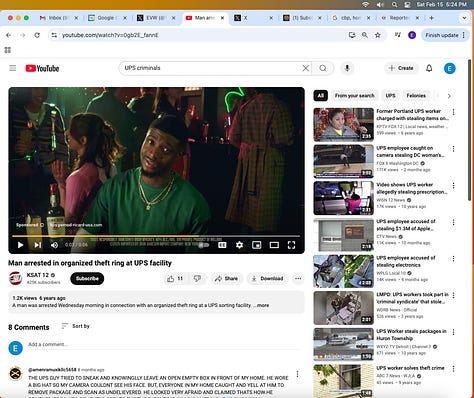The image size is (474, 398).
Task: Open a new browser tab
Action: pyautogui.click(x=431, y=18)
